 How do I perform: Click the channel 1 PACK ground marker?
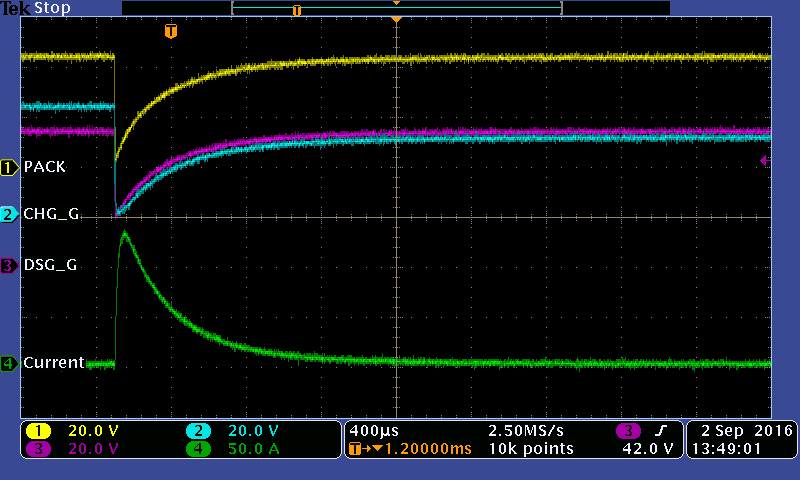pyautogui.click(x=9, y=167)
